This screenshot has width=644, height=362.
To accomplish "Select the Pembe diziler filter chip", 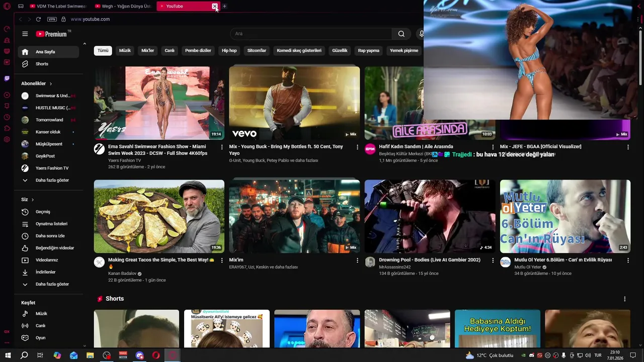I will [198, 50].
